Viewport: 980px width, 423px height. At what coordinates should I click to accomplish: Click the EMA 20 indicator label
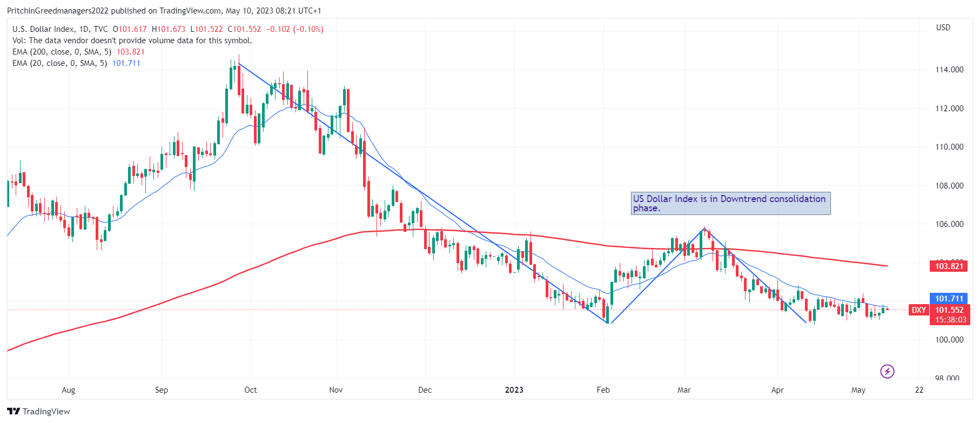click(x=60, y=63)
